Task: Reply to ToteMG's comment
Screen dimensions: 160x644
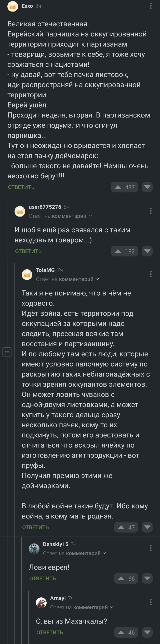Action: (x=35, y=527)
